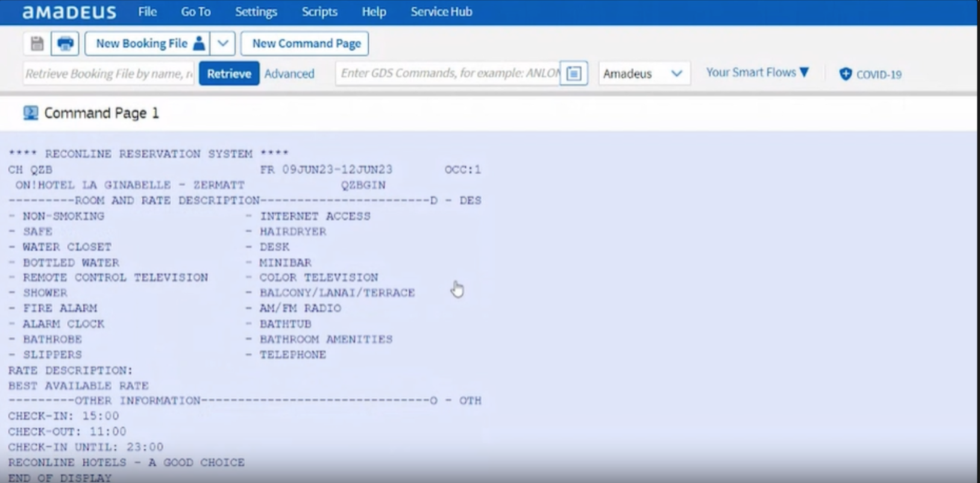Expand the New Booking File dropdown arrow
Image resolution: width=980 pixels, height=483 pixels.
click(222, 43)
